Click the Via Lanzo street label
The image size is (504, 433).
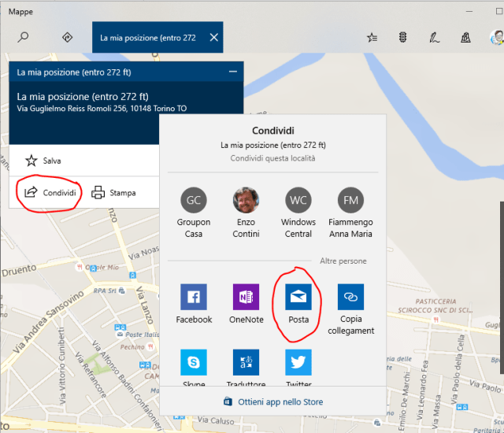tap(145, 305)
